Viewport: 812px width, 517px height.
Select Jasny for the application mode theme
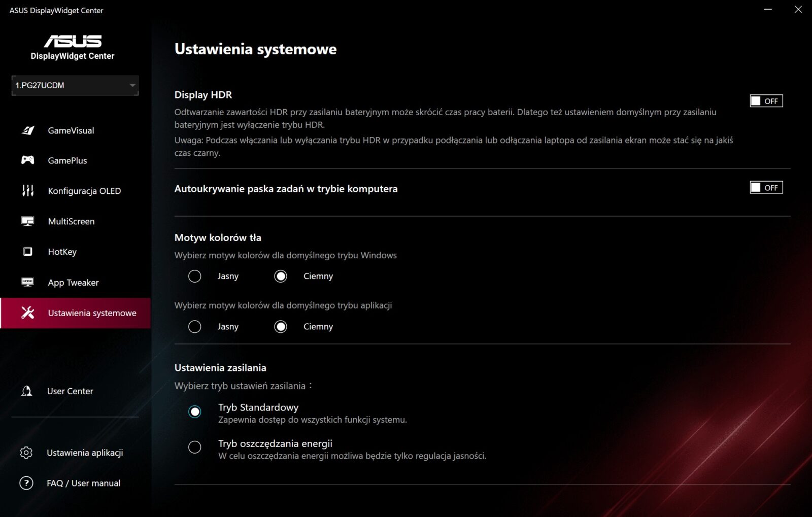point(195,327)
